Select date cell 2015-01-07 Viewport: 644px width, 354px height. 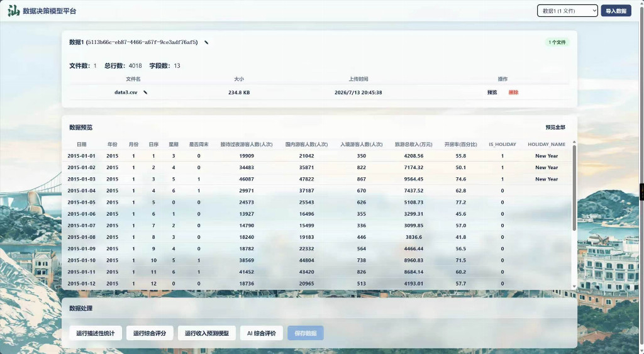coord(81,226)
